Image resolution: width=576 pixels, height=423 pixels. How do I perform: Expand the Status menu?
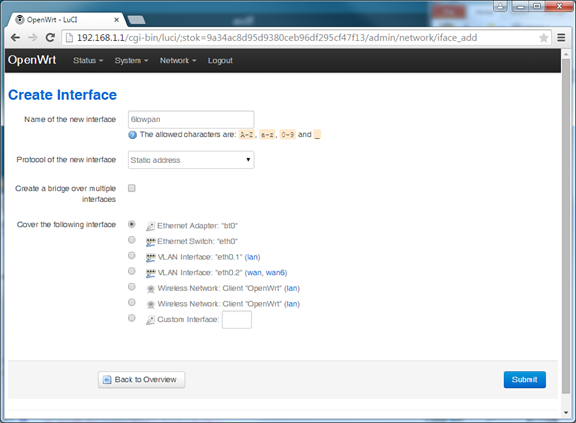pos(88,61)
